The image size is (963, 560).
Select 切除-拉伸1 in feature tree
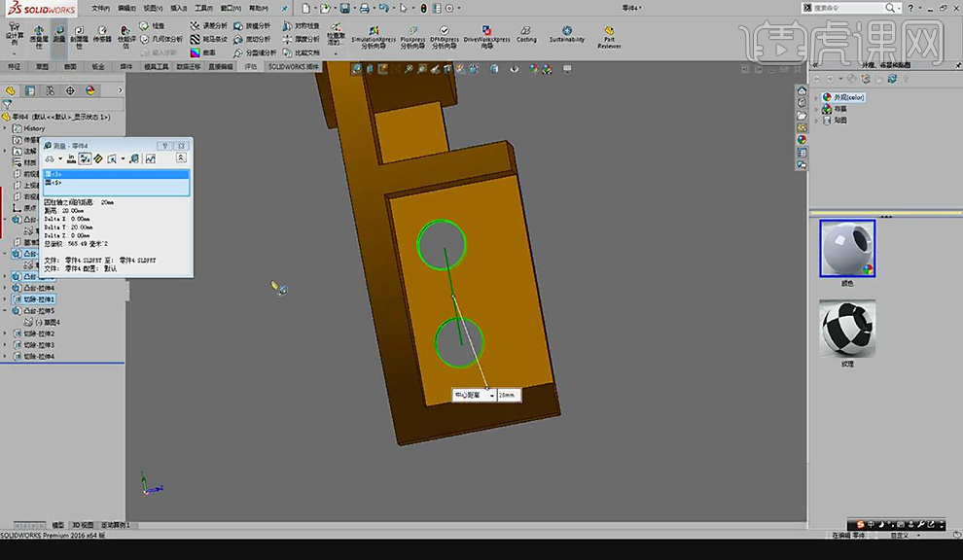click(x=39, y=299)
